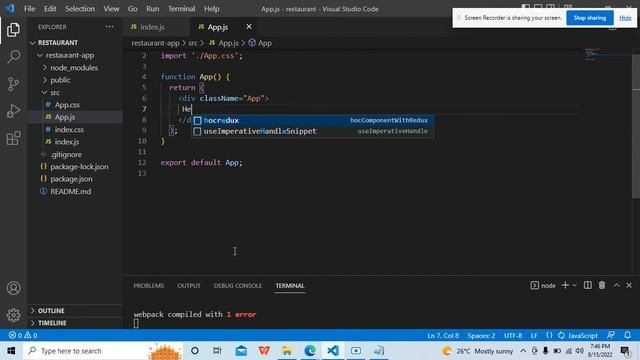Open the File menu

(x=29, y=9)
